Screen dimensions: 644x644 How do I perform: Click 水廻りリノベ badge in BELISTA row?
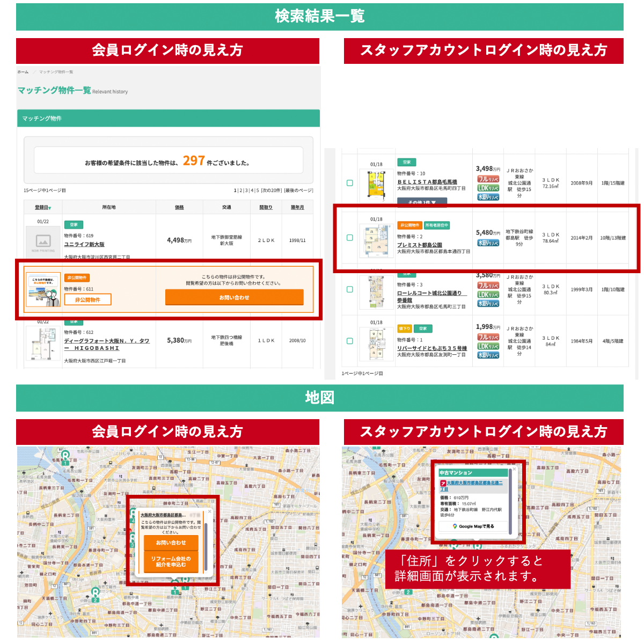pyautogui.click(x=488, y=197)
